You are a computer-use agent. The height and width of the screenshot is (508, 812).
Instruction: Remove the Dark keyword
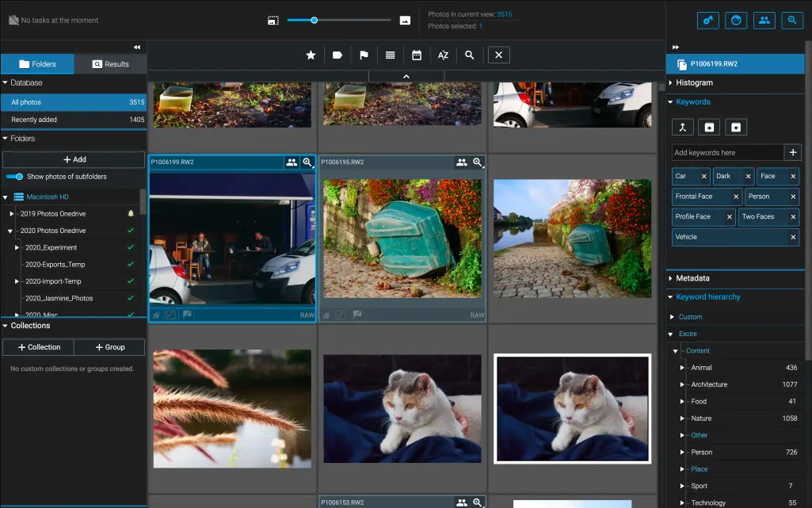(x=748, y=176)
